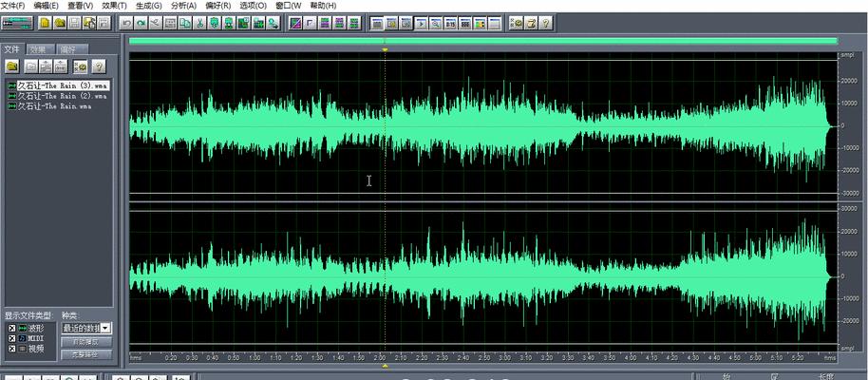Click the green-purple stacked bars icon

pos(325,23)
